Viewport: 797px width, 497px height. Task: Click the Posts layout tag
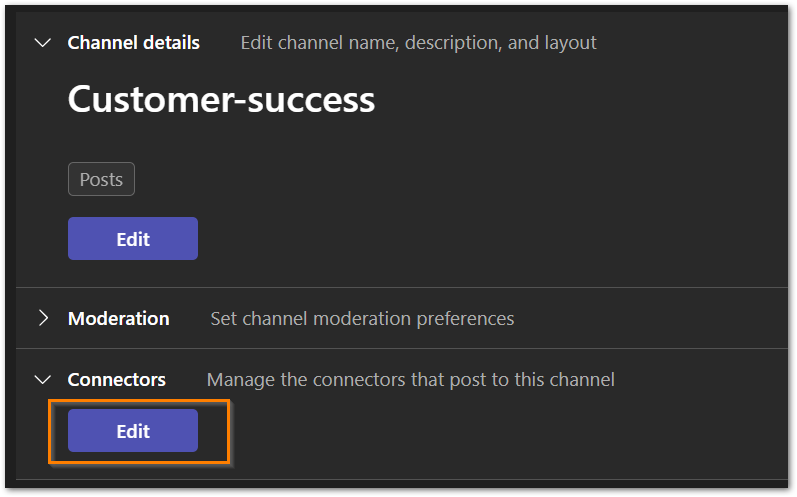click(101, 180)
